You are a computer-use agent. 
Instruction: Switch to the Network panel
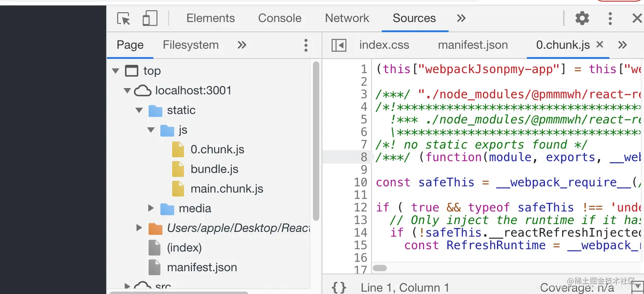click(347, 18)
